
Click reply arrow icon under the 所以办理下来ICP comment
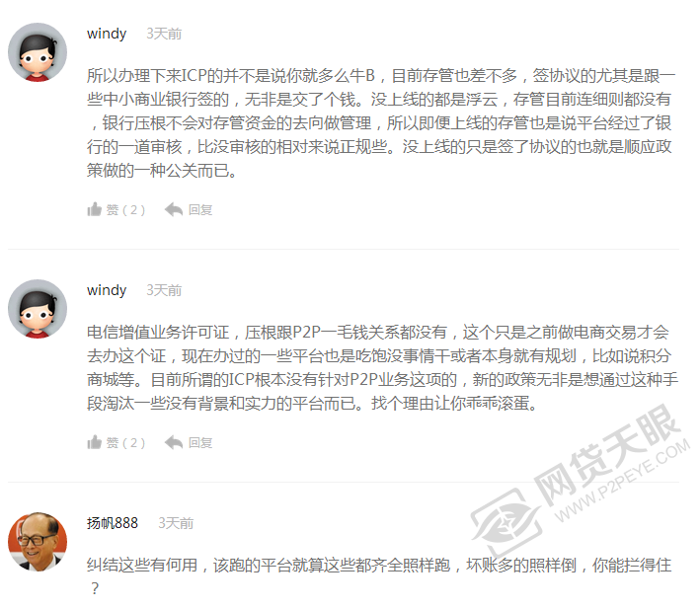point(174,209)
